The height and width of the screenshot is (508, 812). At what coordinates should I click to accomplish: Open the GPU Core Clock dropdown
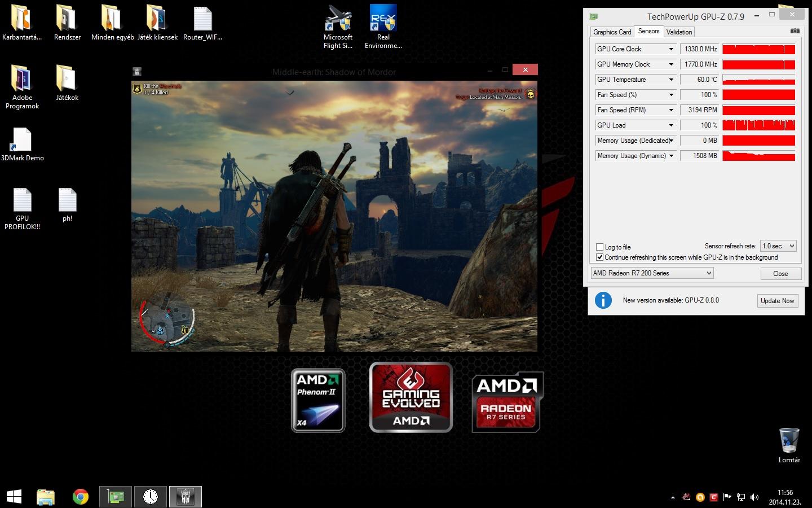point(671,49)
